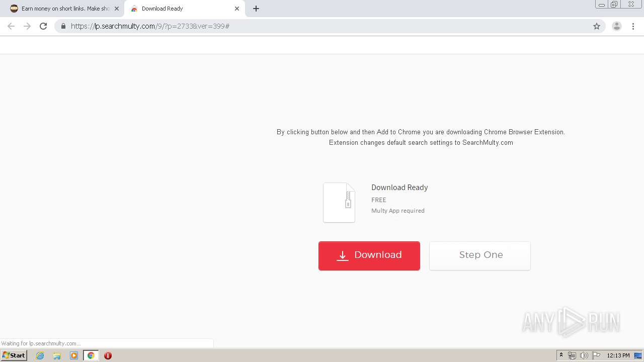Click the zip file icon

click(x=339, y=203)
